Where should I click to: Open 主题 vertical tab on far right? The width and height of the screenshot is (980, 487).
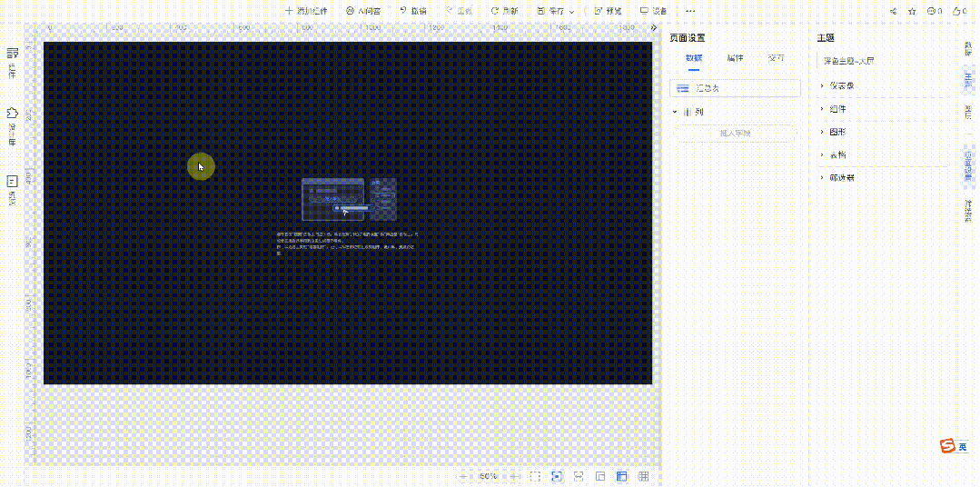(x=968, y=80)
